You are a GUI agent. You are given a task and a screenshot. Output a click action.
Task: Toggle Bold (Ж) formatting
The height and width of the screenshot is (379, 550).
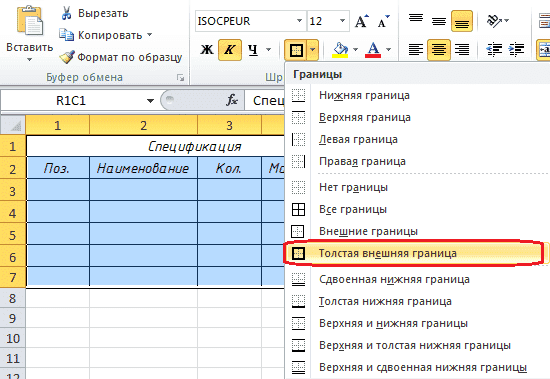[x=207, y=50]
